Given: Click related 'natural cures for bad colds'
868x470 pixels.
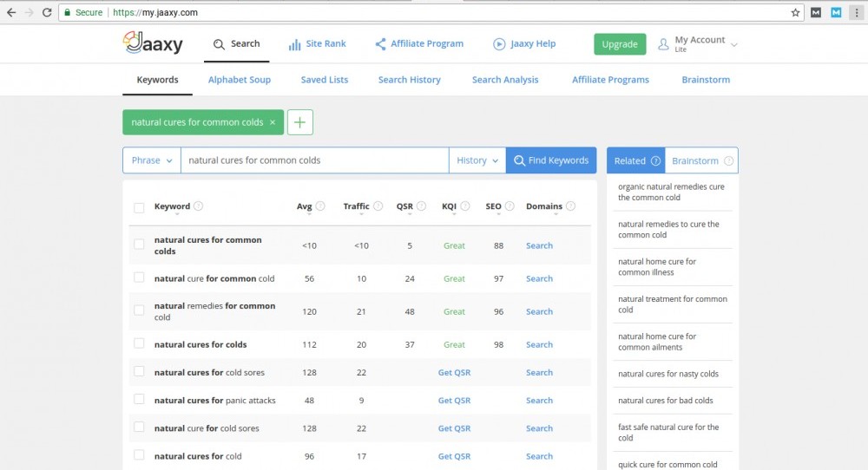Looking at the screenshot, I should (x=666, y=401).
